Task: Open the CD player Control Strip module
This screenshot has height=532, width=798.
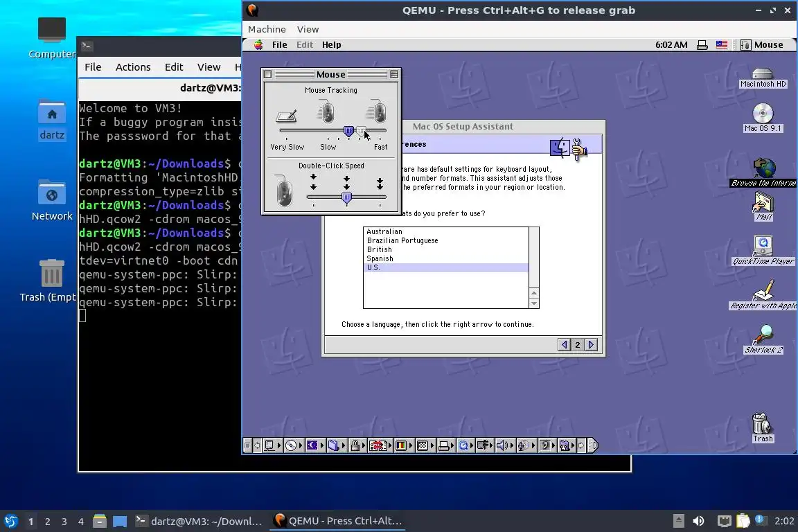Action: click(x=293, y=446)
